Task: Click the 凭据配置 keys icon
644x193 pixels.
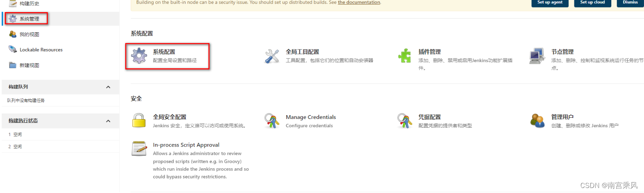Action: point(404,121)
